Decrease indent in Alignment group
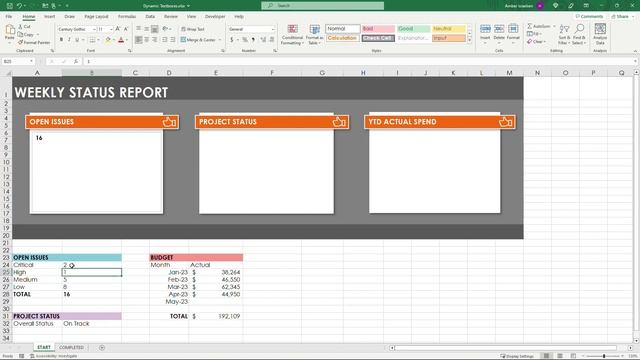The width and height of the screenshot is (640, 360). pos(165,40)
